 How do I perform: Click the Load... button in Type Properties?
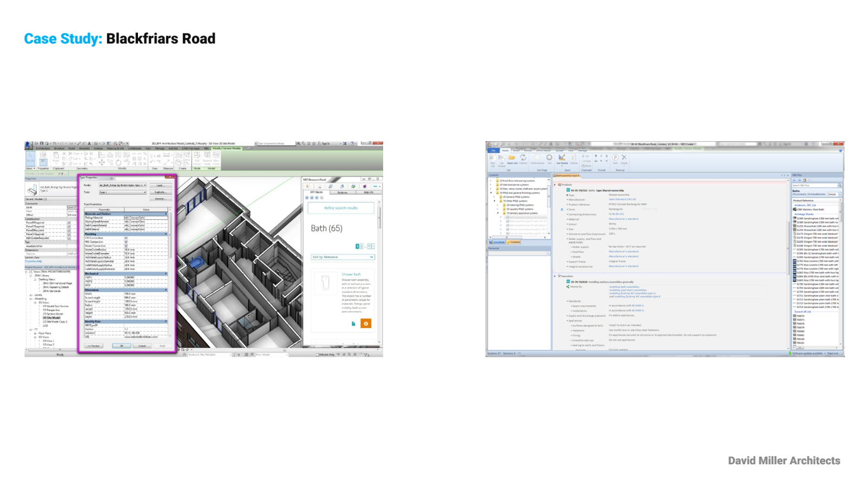pos(160,185)
